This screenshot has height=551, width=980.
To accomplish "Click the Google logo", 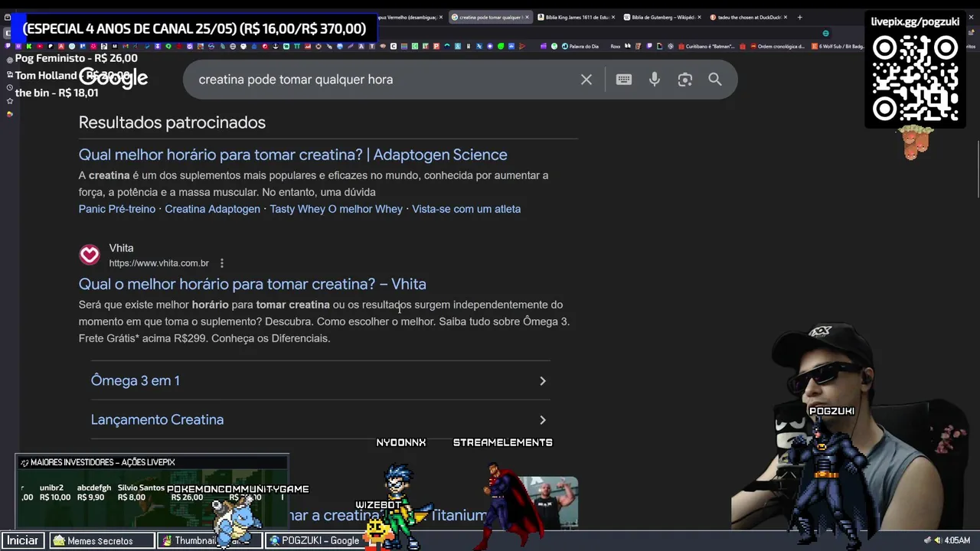I will coord(113,77).
